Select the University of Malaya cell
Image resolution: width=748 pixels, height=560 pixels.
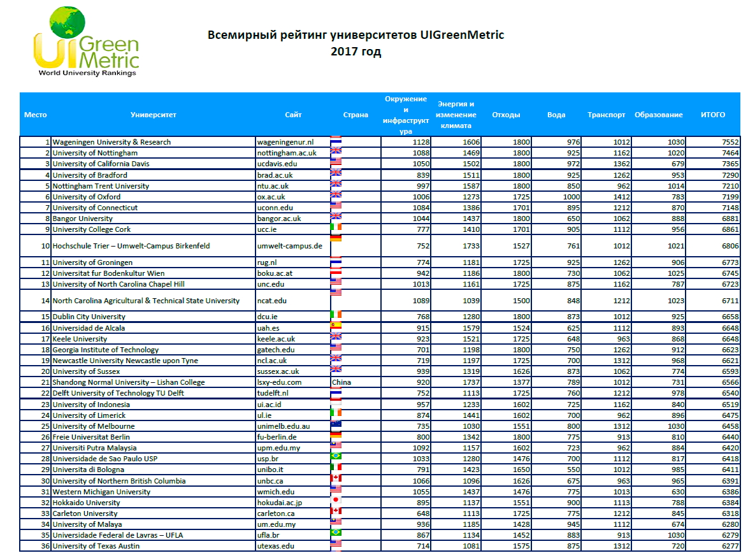[x=153, y=524]
